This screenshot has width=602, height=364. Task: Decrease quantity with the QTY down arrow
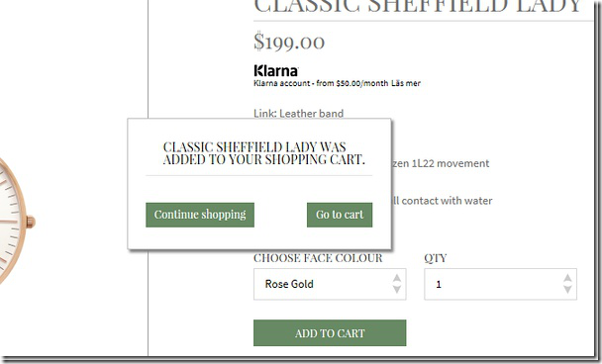click(x=567, y=290)
